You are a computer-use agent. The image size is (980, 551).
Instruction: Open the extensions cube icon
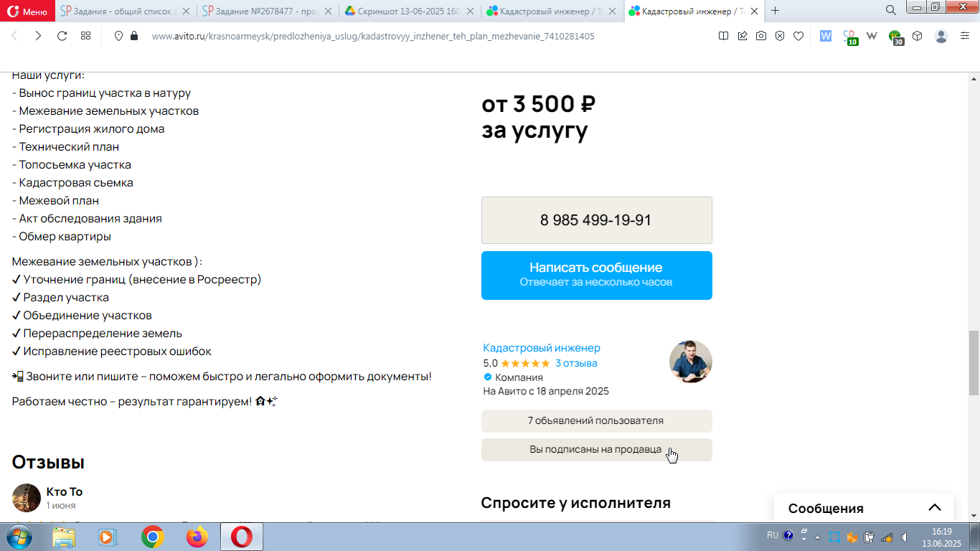[918, 36]
